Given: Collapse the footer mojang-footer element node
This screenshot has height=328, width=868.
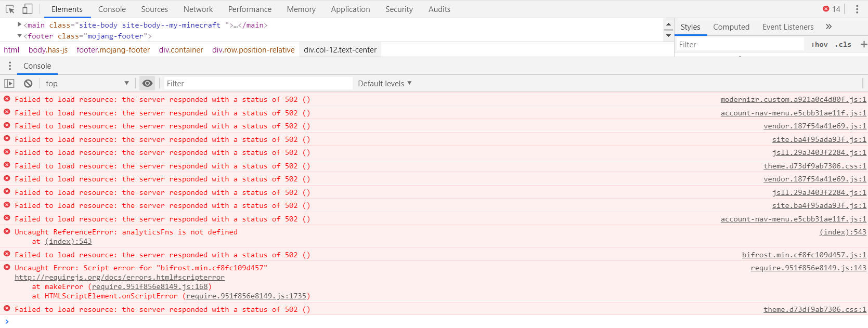Looking at the screenshot, I should click(x=19, y=35).
